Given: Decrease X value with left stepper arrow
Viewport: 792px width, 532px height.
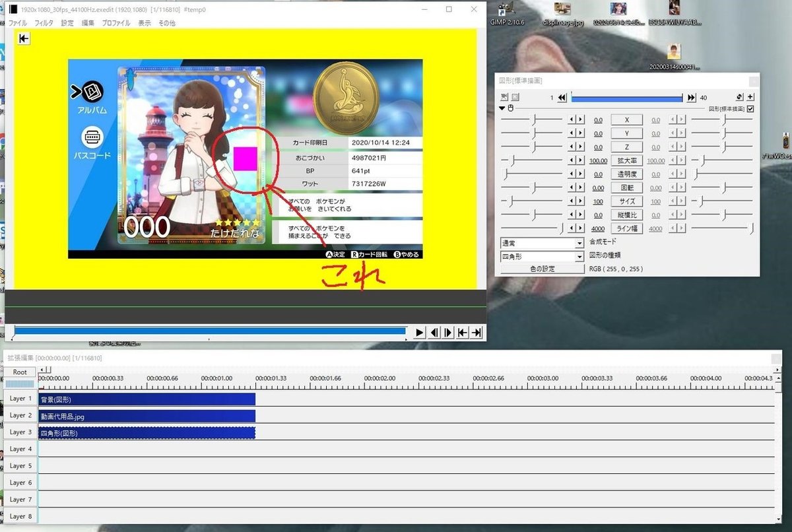Looking at the screenshot, I should [x=572, y=119].
